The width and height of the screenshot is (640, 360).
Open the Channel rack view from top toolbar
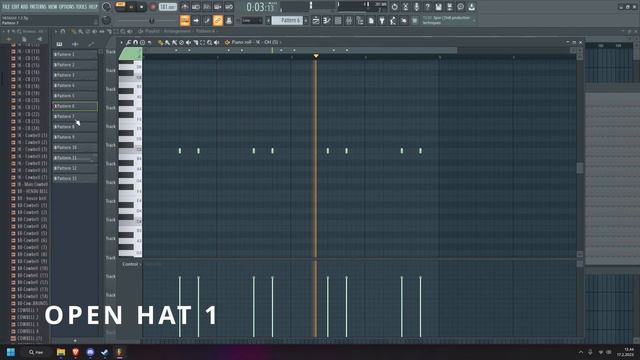pyautogui.click(x=338, y=20)
